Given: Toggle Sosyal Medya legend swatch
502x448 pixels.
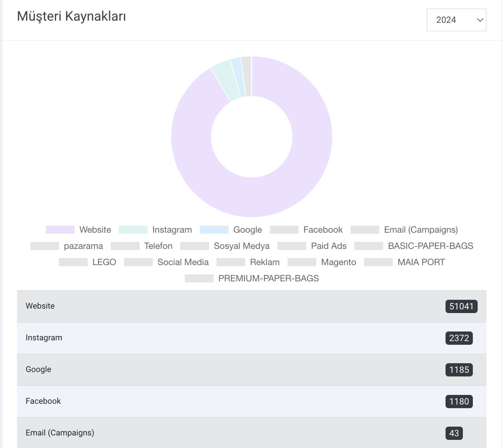Looking at the screenshot, I should [195, 246].
